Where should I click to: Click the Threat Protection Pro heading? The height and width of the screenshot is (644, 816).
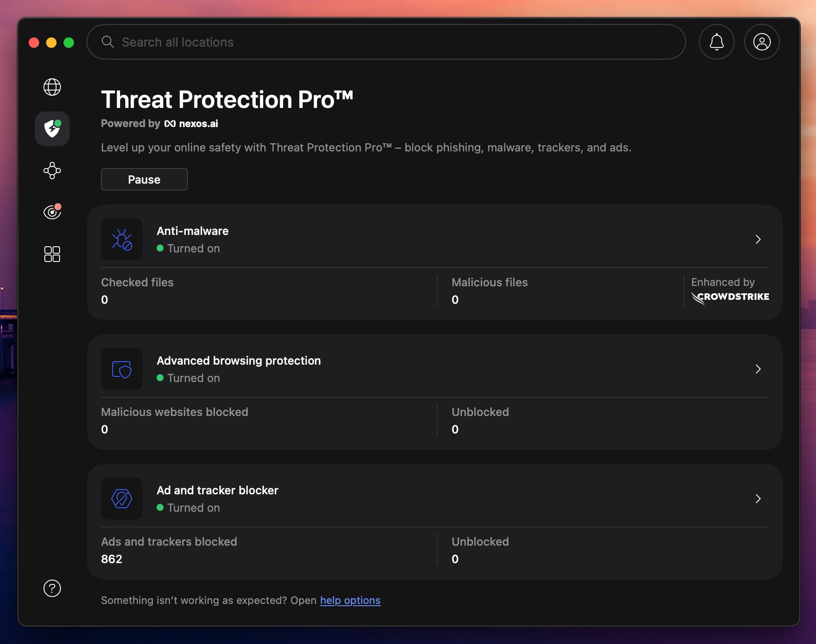[227, 100]
